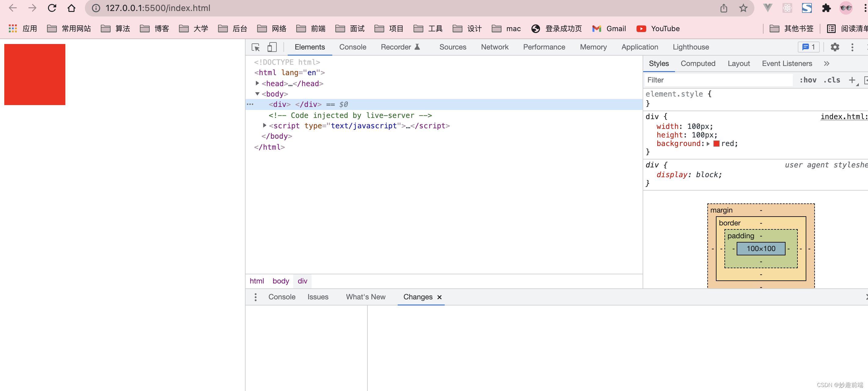Open DevTools more options menu

pos(852,47)
